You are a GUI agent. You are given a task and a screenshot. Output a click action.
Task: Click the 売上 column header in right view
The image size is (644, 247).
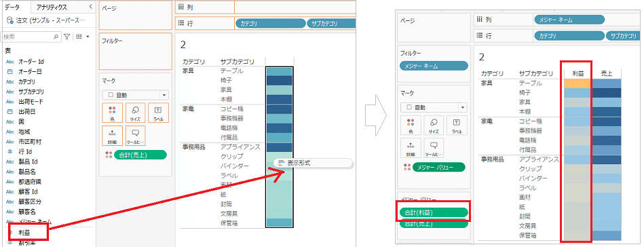[x=606, y=73]
